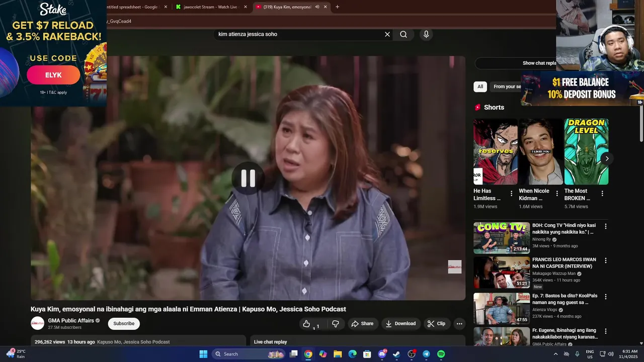Open OBS Studio from taskbar
Screen dimensions: 644x362
pyautogui.click(x=412, y=354)
